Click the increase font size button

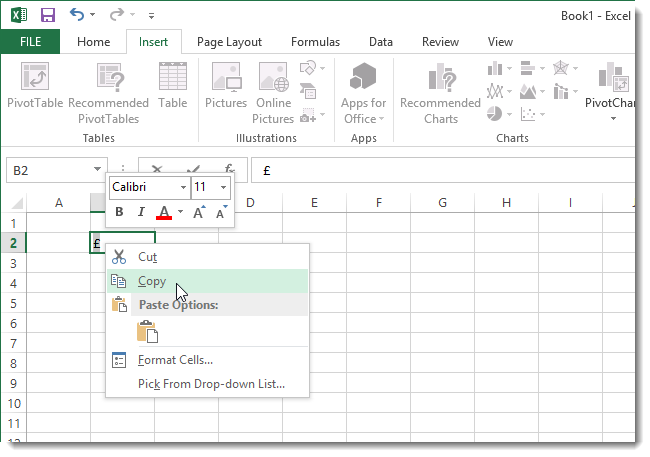pos(199,212)
